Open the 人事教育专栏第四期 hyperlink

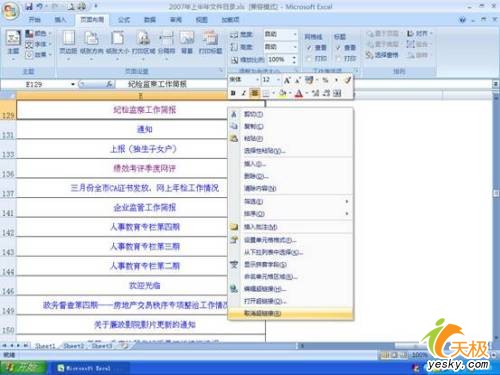click(x=145, y=227)
